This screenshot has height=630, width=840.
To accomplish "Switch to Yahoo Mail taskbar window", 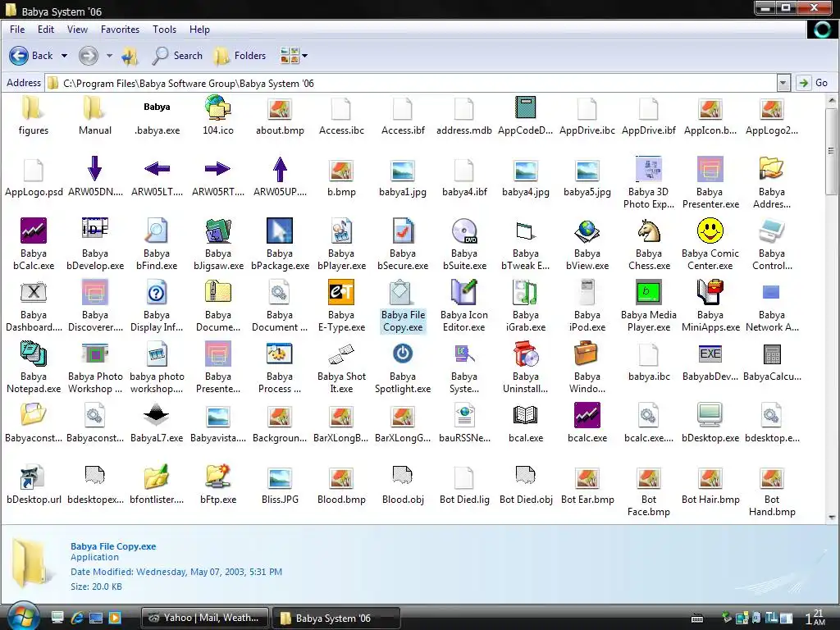I will tap(205, 618).
